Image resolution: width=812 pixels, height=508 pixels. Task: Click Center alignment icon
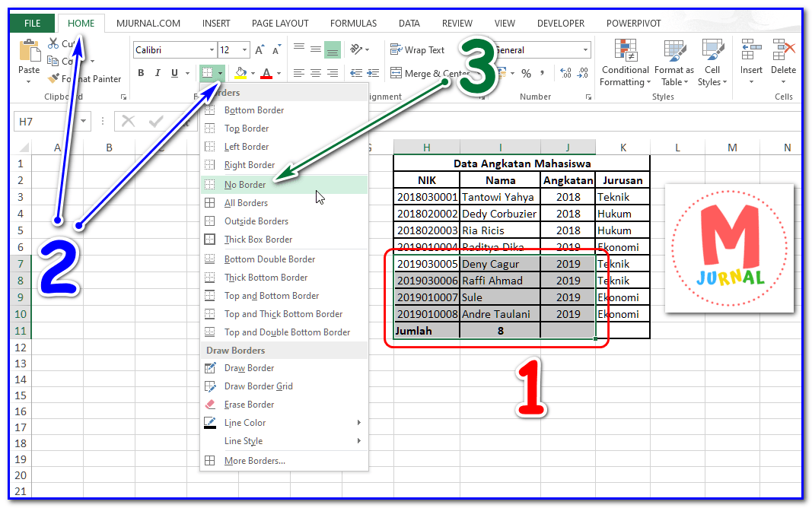coord(315,73)
